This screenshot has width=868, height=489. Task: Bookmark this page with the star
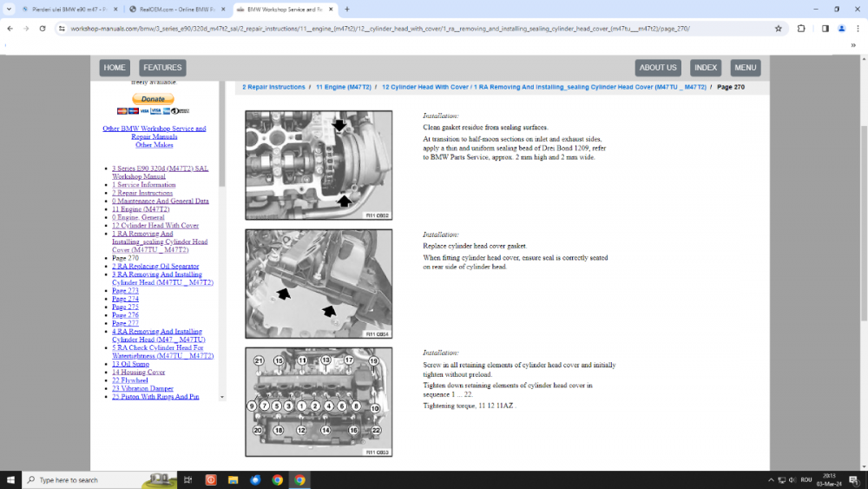point(779,29)
